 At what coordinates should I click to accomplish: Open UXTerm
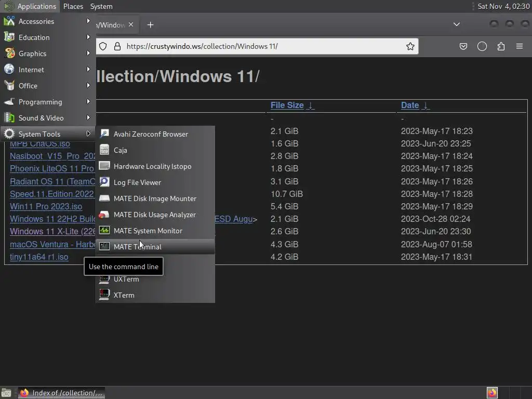155,279
